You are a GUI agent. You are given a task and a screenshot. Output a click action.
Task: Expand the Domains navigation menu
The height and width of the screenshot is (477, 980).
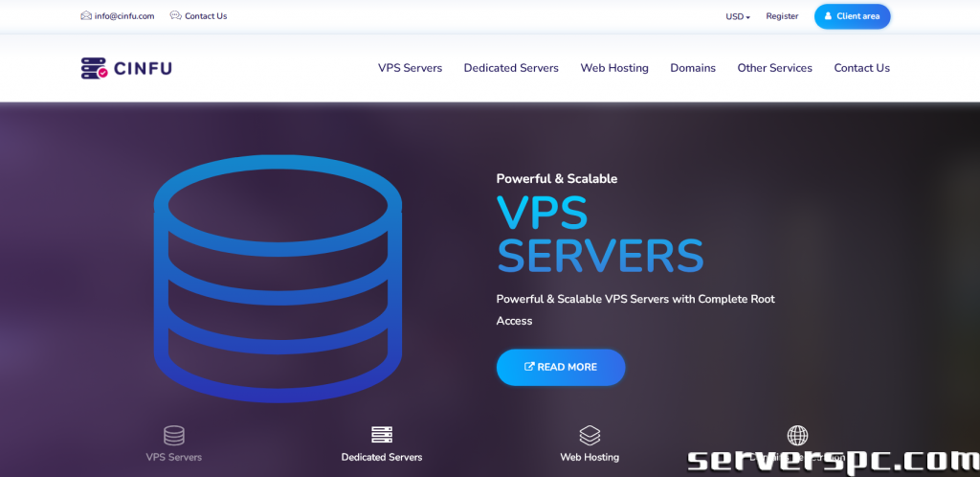pos(693,68)
